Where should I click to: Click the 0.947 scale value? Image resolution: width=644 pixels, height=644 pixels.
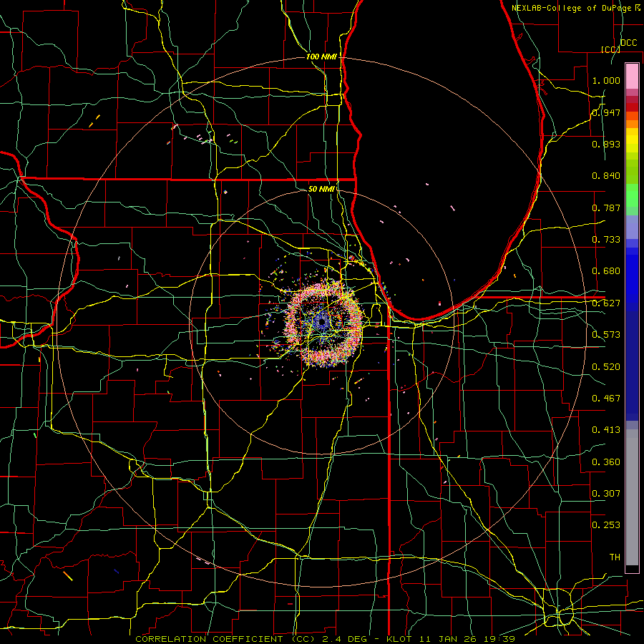pyautogui.click(x=606, y=112)
